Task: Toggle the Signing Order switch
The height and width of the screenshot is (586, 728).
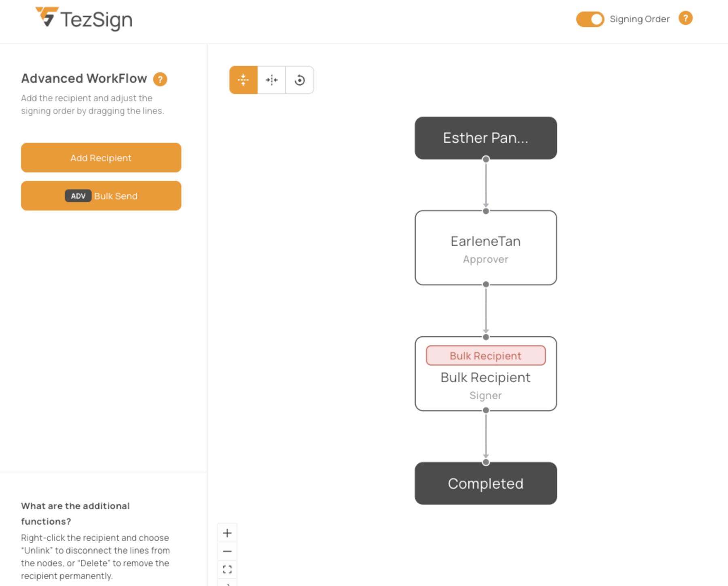Action: 590,19
